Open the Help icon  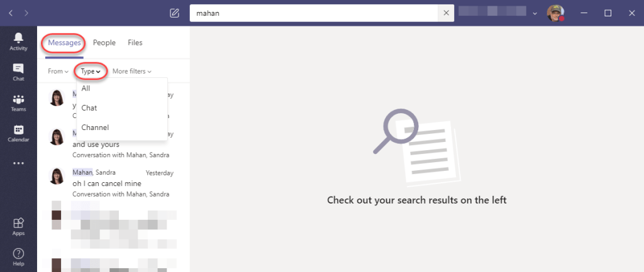click(x=18, y=257)
